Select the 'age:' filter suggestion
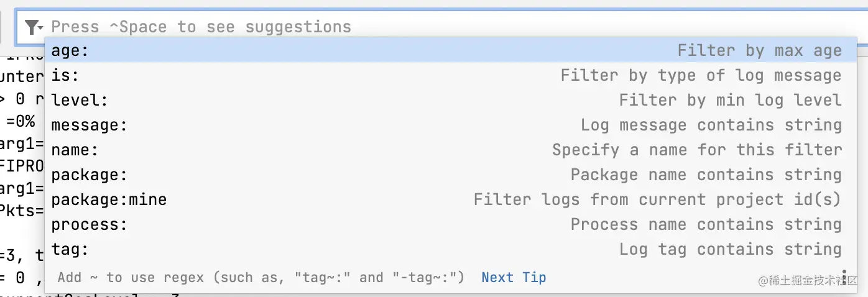The height and width of the screenshot is (297, 868). [x=70, y=51]
